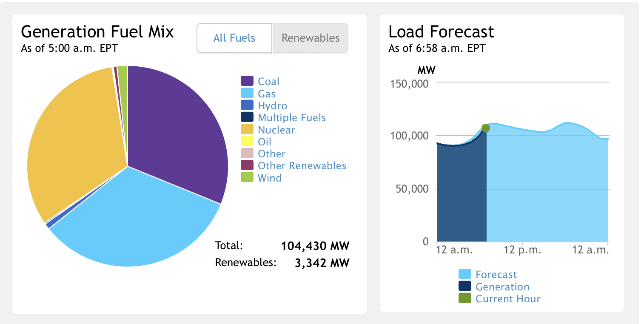This screenshot has width=644, height=324.
Task: Toggle Generation series in load legend
Action: pyautogui.click(x=502, y=287)
